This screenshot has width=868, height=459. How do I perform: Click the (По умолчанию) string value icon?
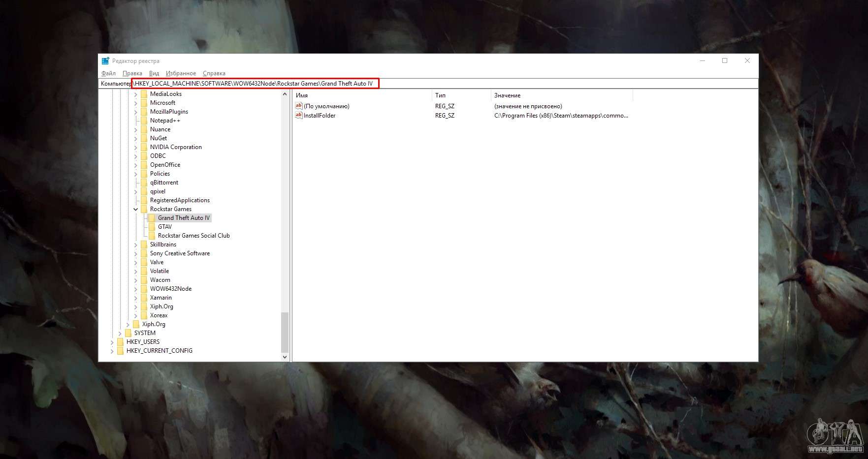[x=298, y=106]
